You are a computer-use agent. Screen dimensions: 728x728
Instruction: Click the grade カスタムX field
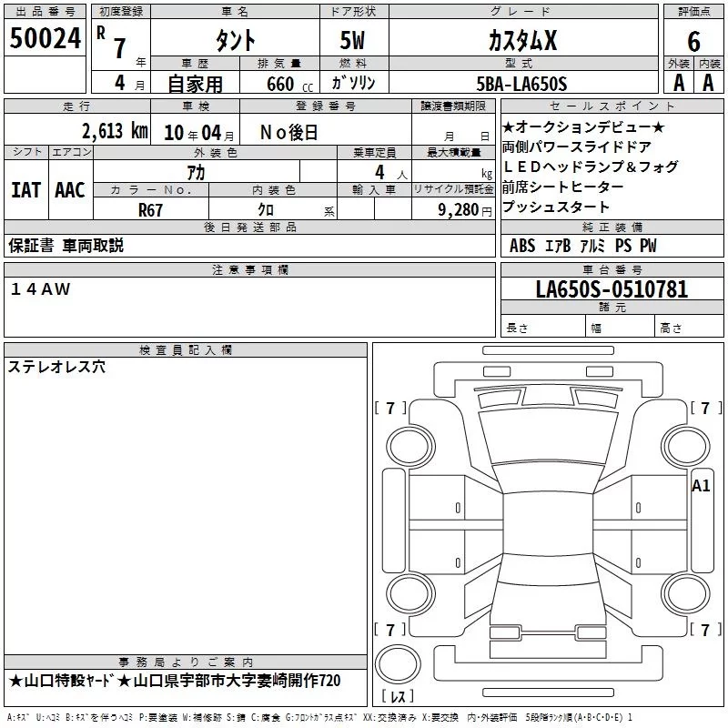click(521, 40)
